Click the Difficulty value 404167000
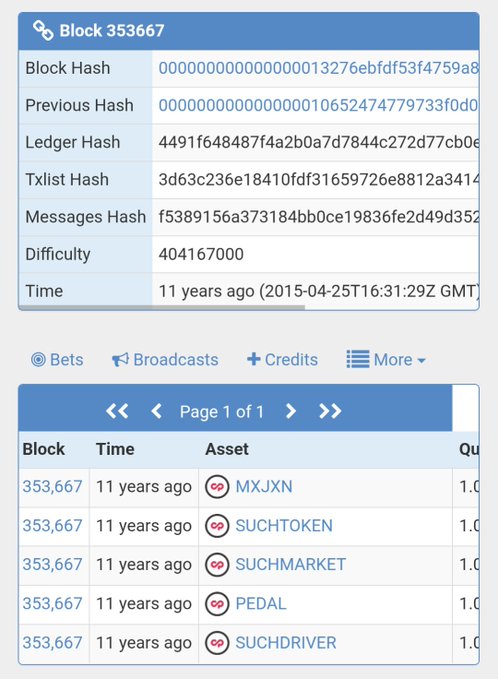Screen dimensions: 498x679 click(201, 254)
